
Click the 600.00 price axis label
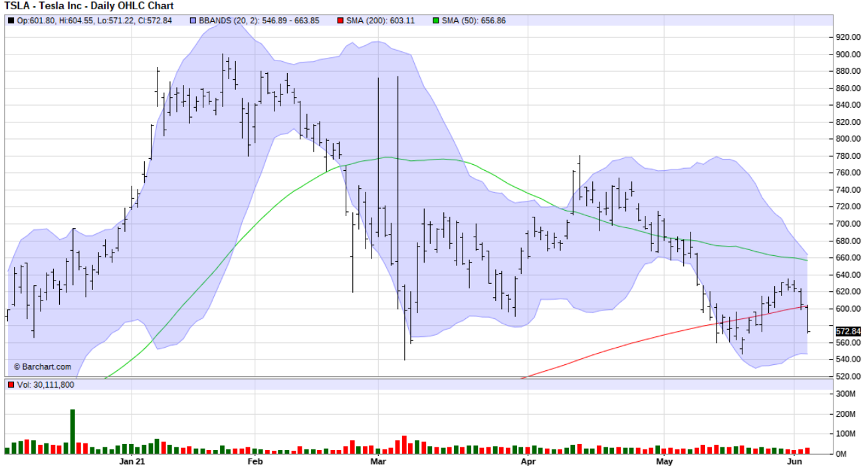click(x=849, y=309)
